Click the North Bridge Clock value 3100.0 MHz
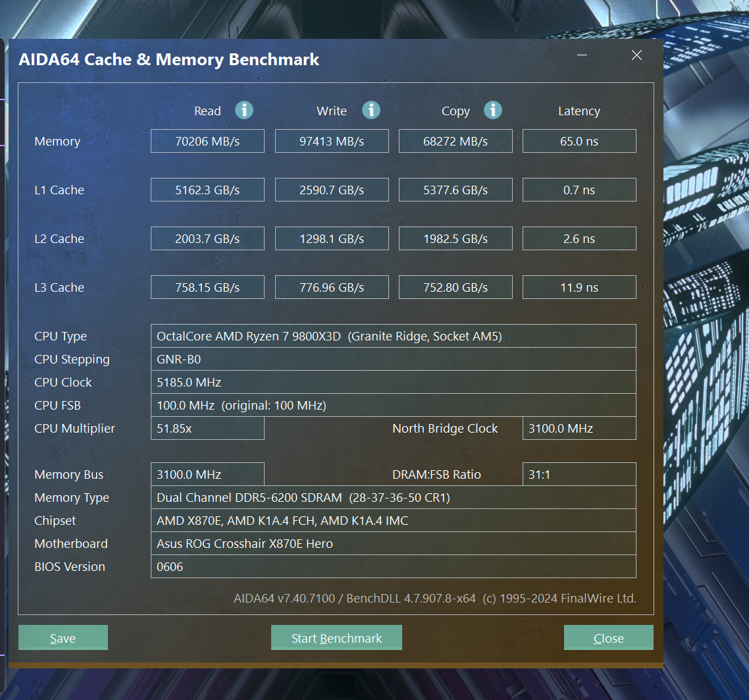The image size is (749, 700). click(579, 428)
